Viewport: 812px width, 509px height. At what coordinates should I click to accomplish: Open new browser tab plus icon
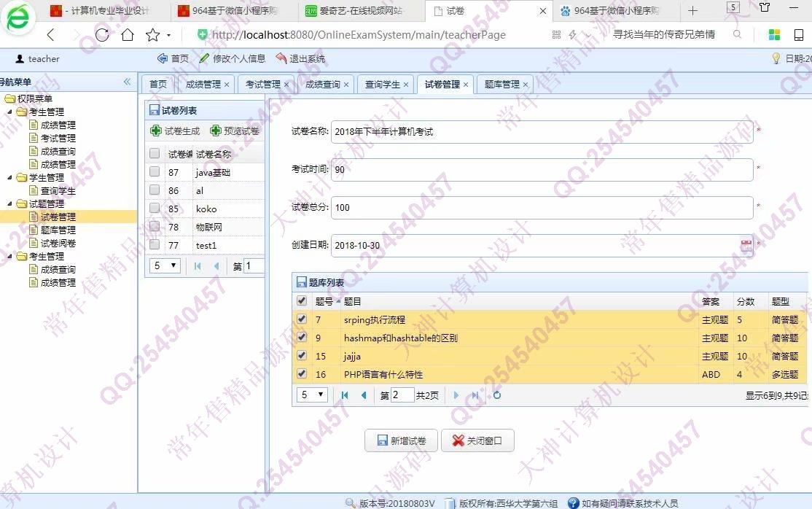[x=692, y=10]
